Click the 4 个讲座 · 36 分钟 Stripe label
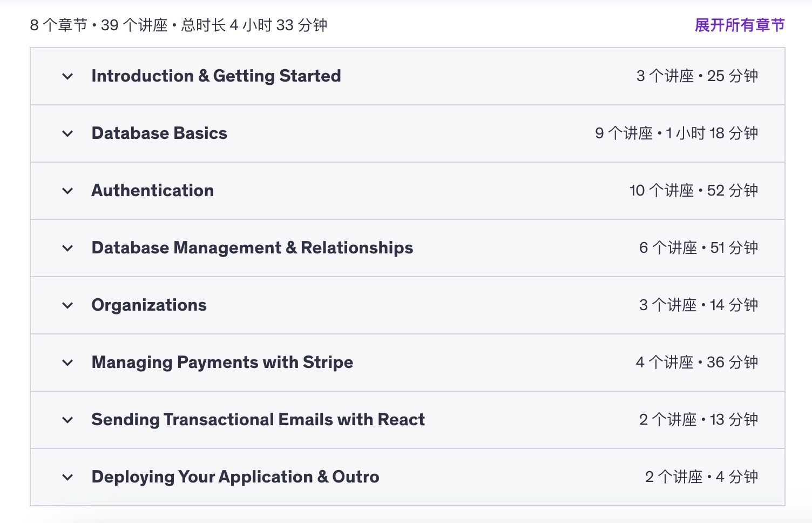The image size is (812, 523). tap(697, 363)
